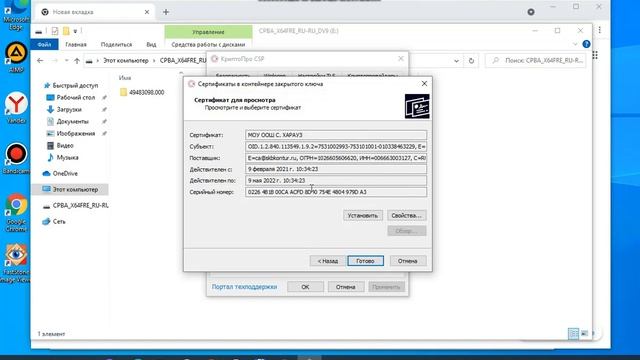This screenshot has height=360, width=640.
Task: Launch Google Chrome desktop icon
Action: (x=16, y=212)
